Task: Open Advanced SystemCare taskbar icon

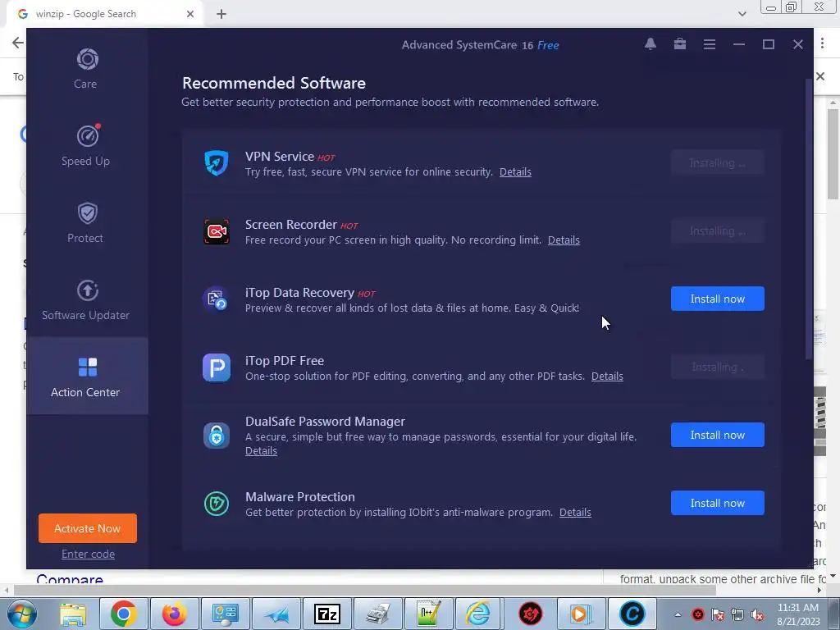Action: (632, 614)
